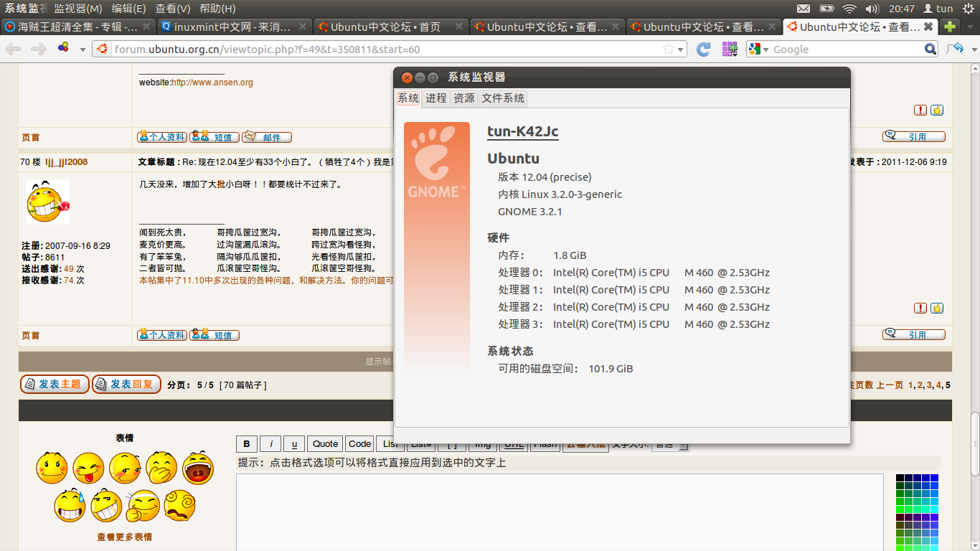The width and height of the screenshot is (980, 551).
Task: Close the 海贼王超清全集 tab
Action: point(147,27)
